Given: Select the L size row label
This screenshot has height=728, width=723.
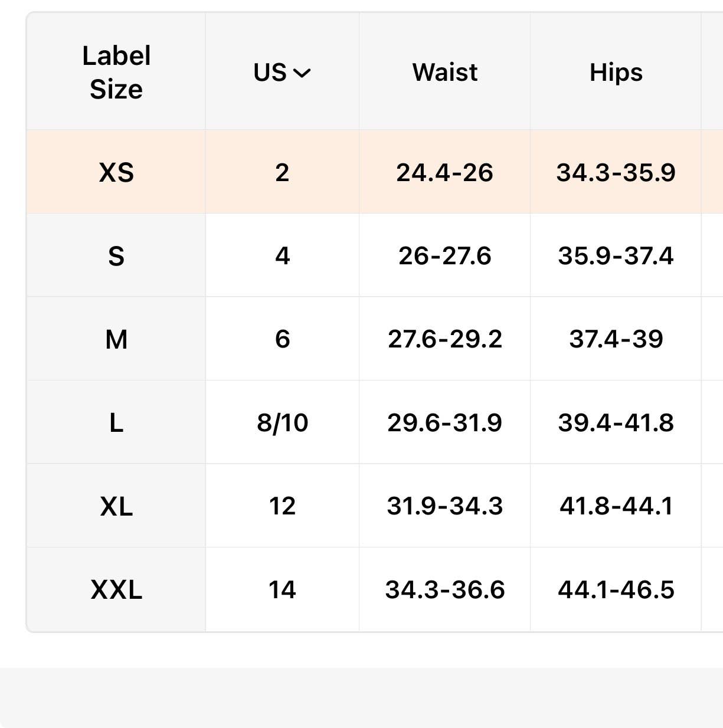Looking at the screenshot, I should 116,423.
